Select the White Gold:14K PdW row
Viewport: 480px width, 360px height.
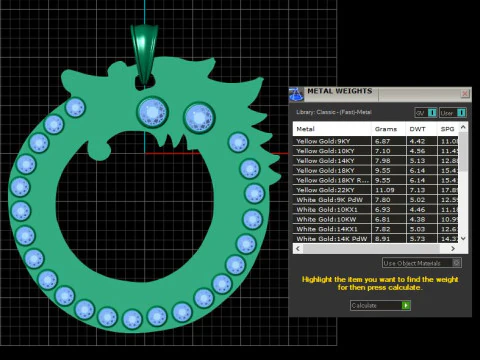[x=375, y=239]
